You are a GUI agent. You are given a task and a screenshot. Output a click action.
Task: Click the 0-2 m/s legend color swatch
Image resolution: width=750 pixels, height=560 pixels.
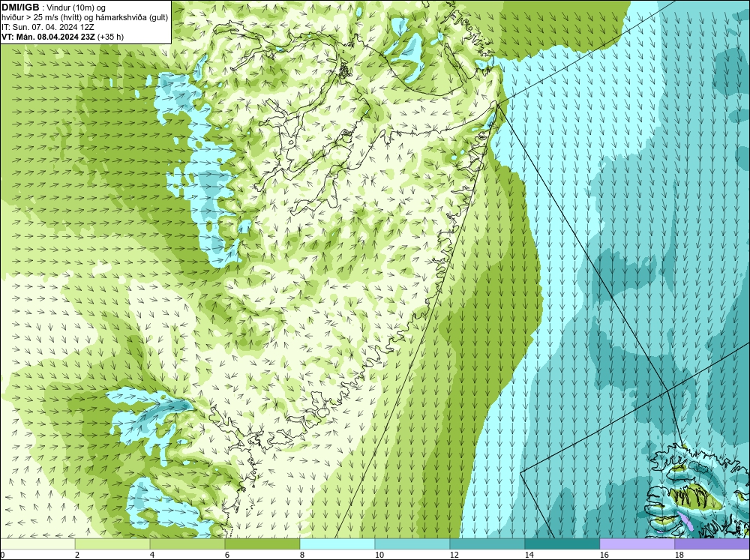(37, 544)
